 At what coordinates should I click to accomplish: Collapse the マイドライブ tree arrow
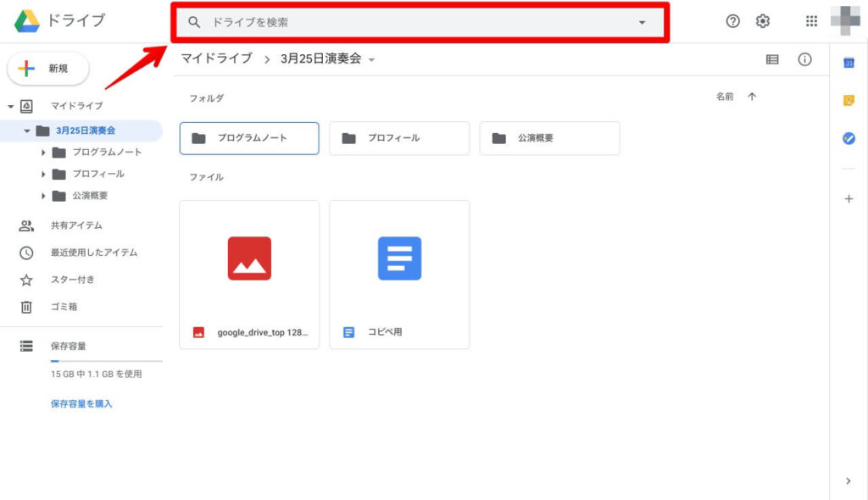click(10, 106)
